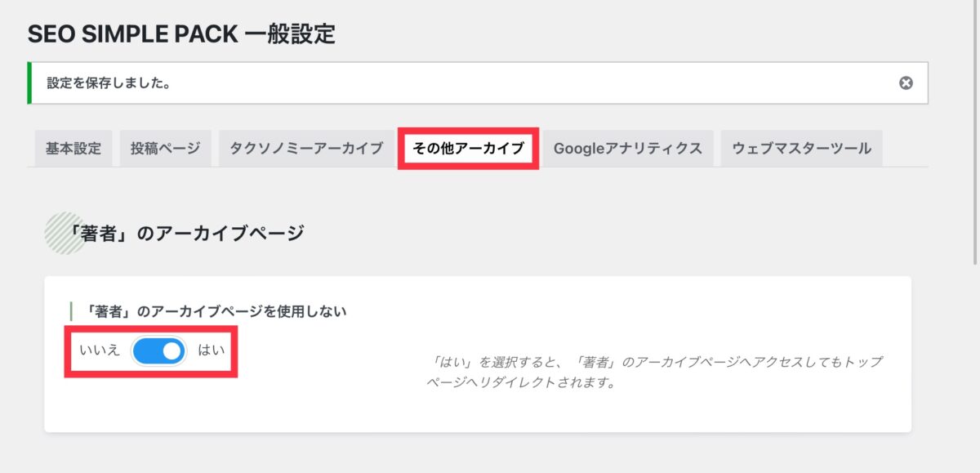
Task: Click the redirect description text about 「はい」
Action: coord(656,372)
